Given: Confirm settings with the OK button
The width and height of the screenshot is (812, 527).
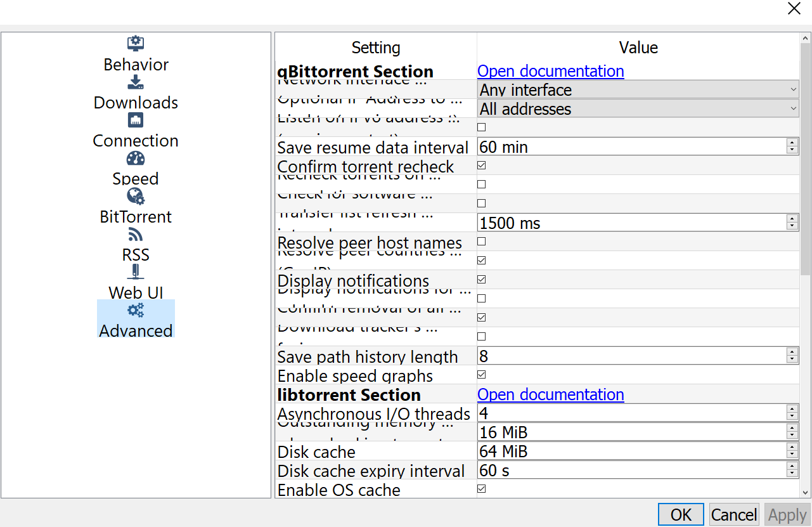Looking at the screenshot, I should pos(681,514).
